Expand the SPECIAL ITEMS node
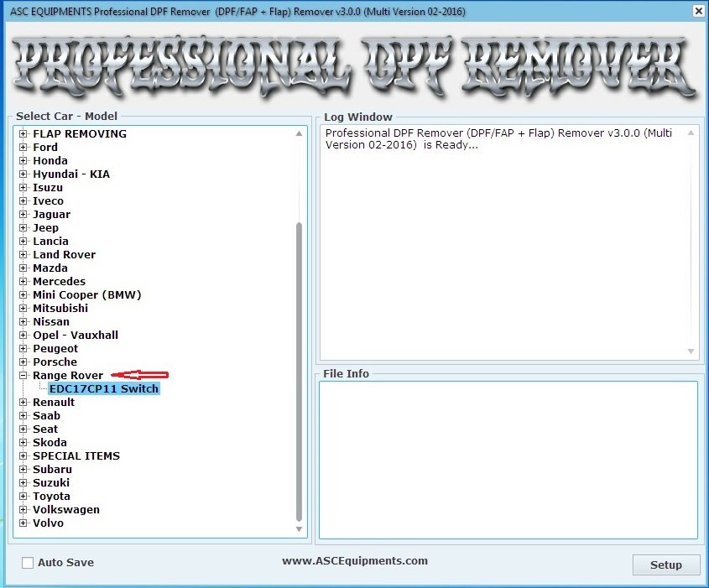 23,455
